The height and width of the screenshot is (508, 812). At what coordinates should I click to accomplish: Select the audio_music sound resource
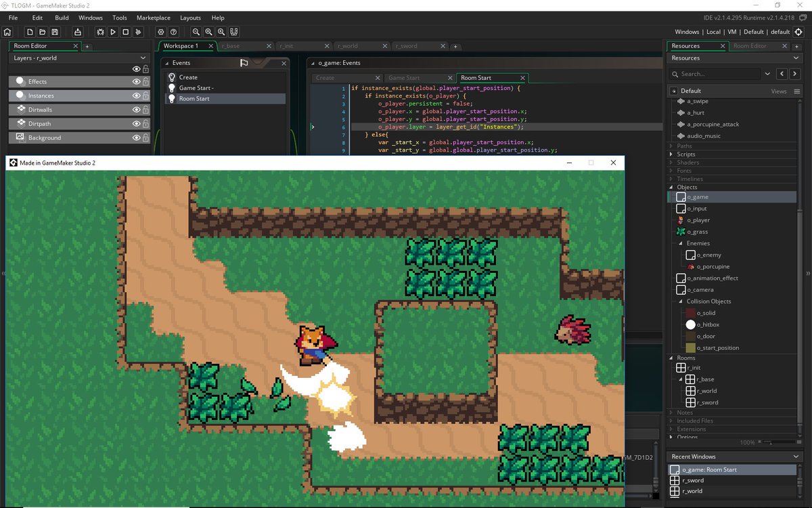point(703,135)
